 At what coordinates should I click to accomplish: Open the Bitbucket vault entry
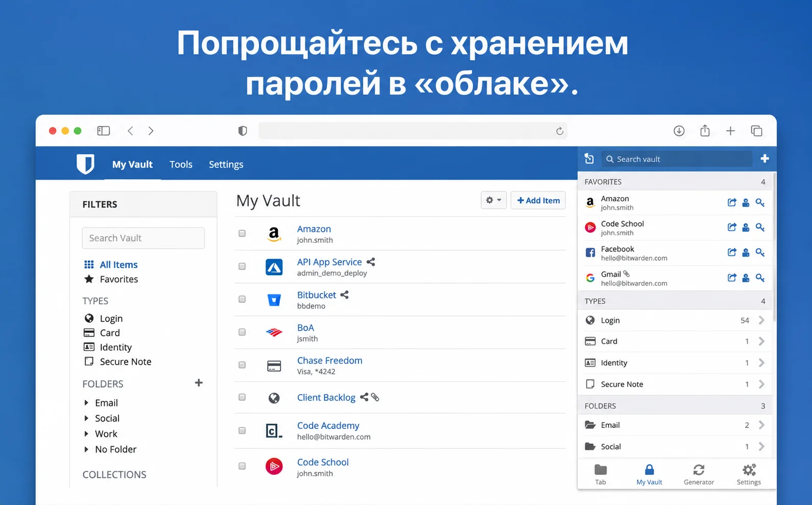pyautogui.click(x=317, y=295)
